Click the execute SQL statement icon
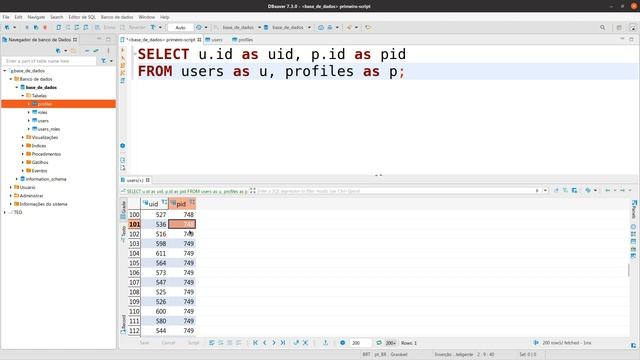Screen dimensions: 640x360 point(123,50)
